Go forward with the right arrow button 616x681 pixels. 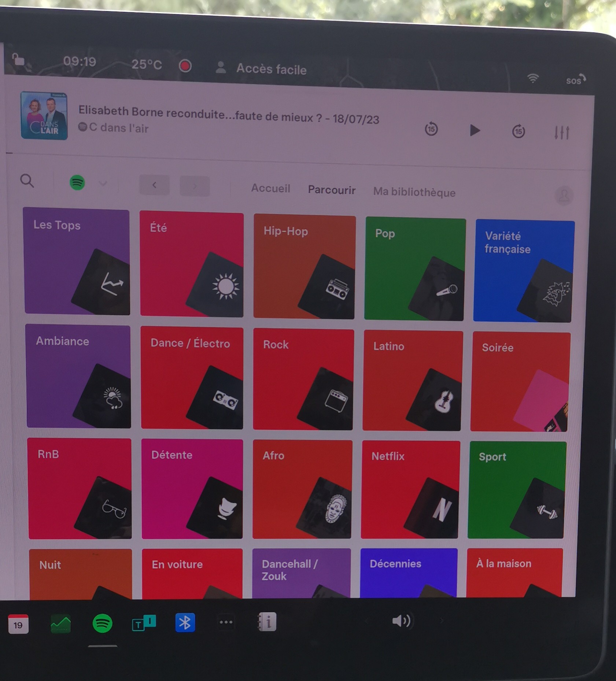pos(195,186)
